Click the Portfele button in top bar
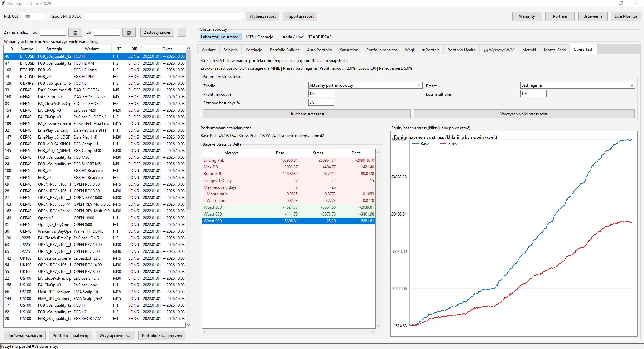Image resolution: width=644 pixels, height=349 pixels. [560, 16]
